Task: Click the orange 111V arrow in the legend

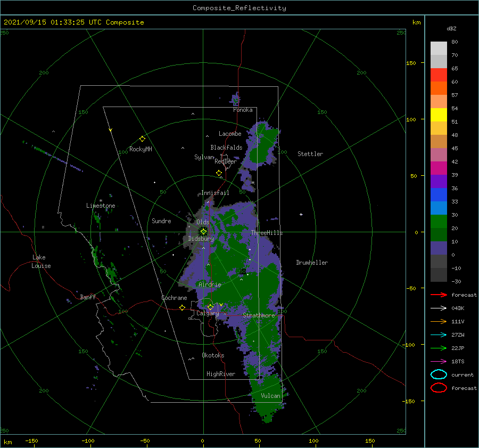Action: click(439, 321)
